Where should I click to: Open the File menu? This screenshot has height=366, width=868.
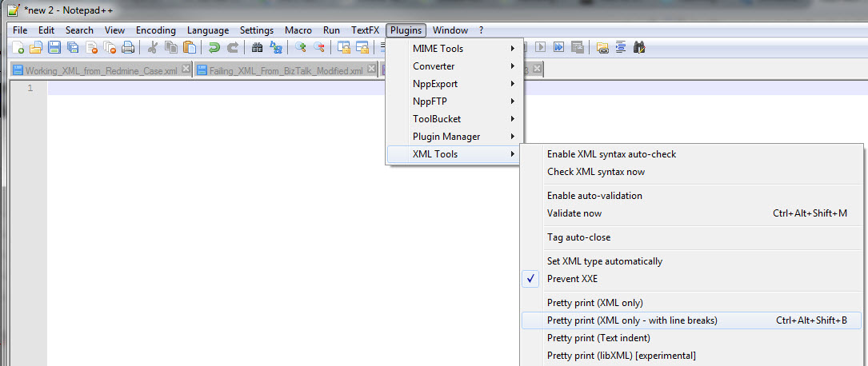(x=20, y=30)
